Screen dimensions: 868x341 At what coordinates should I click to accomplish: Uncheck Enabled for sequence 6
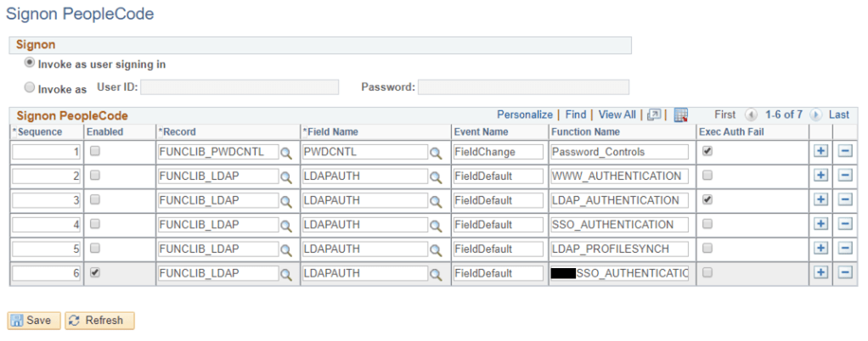[96, 272]
